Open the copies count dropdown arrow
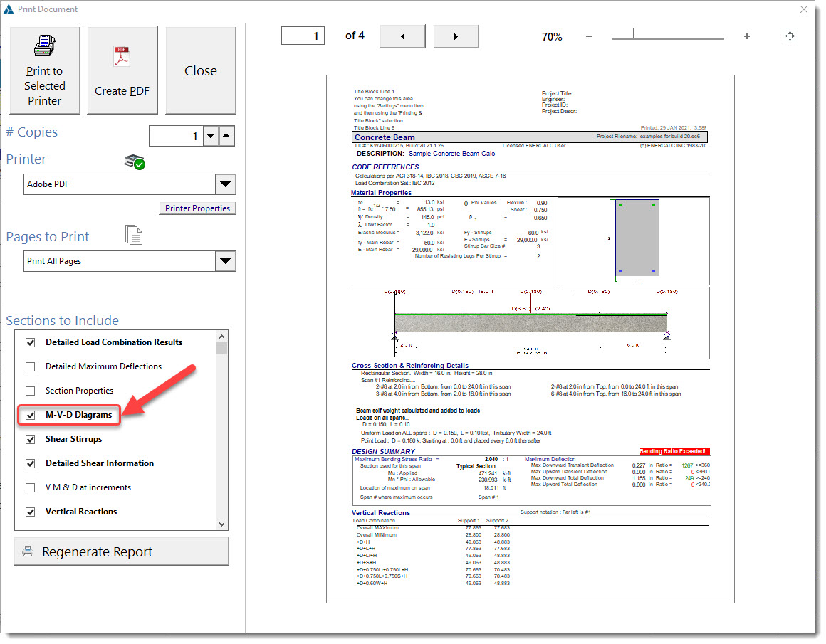Viewport: 826px width, 644px height. (209, 136)
